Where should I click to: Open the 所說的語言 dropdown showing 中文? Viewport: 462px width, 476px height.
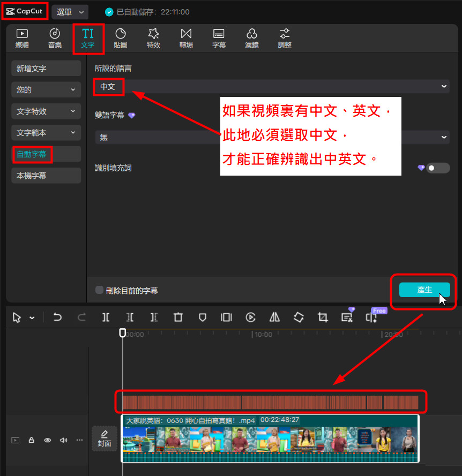[272, 86]
